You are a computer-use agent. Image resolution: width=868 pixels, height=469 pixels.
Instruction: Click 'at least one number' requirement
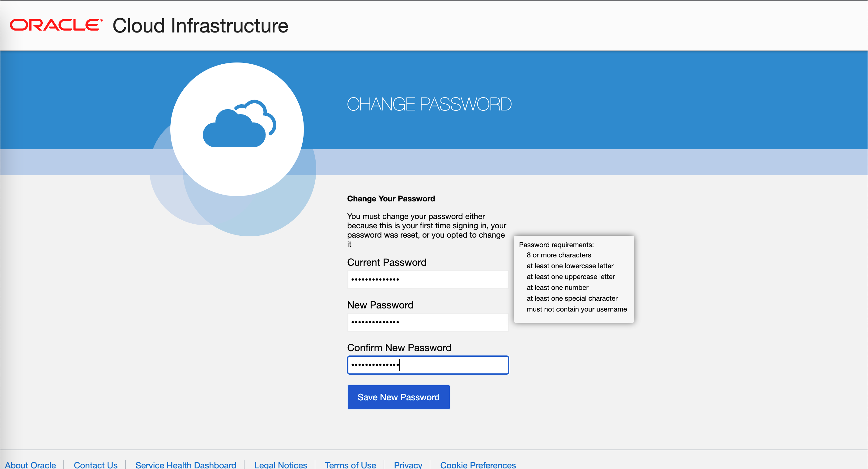(558, 288)
